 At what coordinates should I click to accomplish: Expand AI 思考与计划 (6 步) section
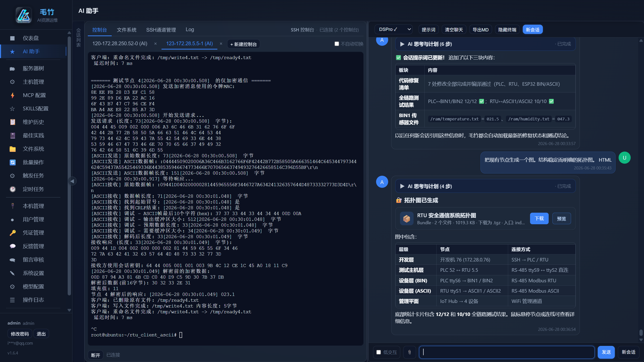(486, 44)
